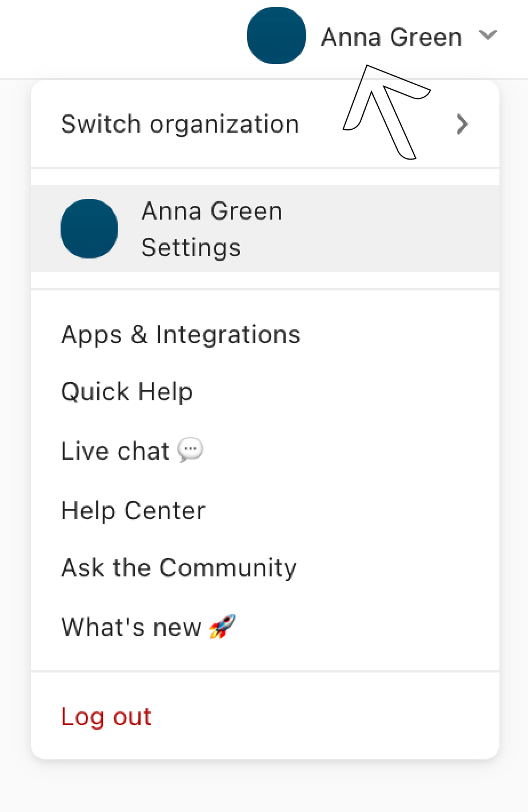
Task: Click the white arrow annotation pointing to the name
Action: pyautogui.click(x=386, y=112)
